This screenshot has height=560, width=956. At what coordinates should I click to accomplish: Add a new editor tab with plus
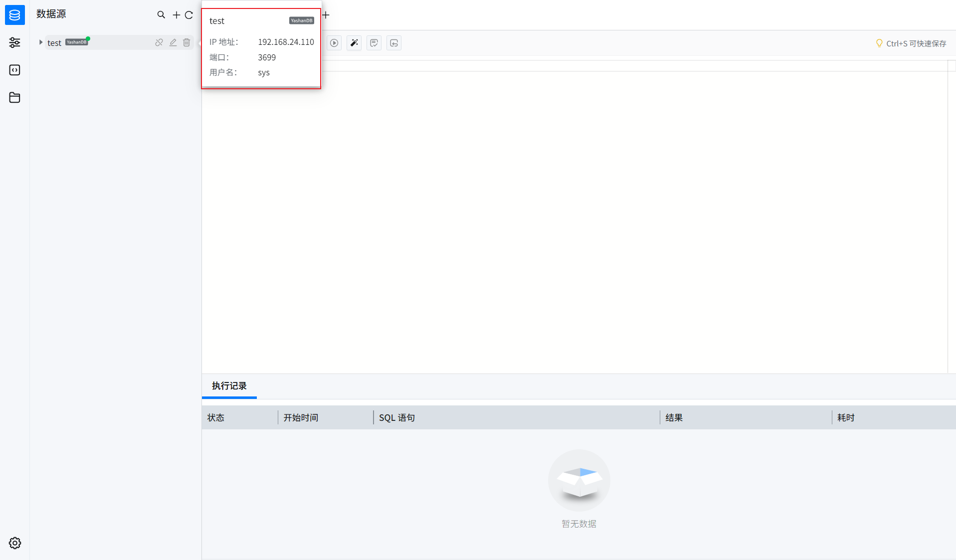coord(326,15)
